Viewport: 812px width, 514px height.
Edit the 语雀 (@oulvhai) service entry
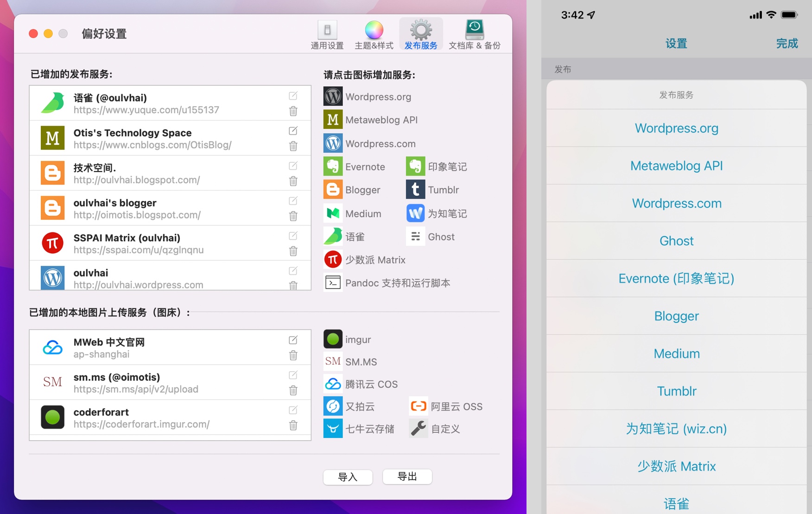(293, 96)
